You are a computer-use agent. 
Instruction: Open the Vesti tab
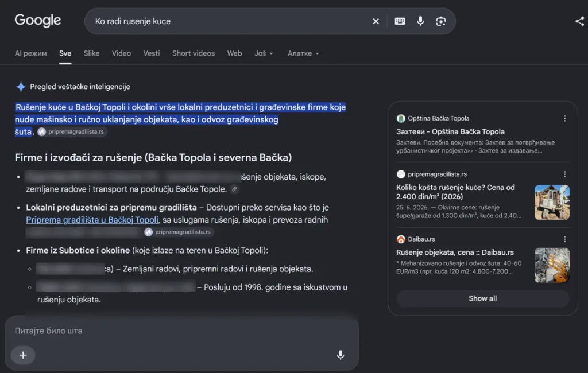[152, 53]
